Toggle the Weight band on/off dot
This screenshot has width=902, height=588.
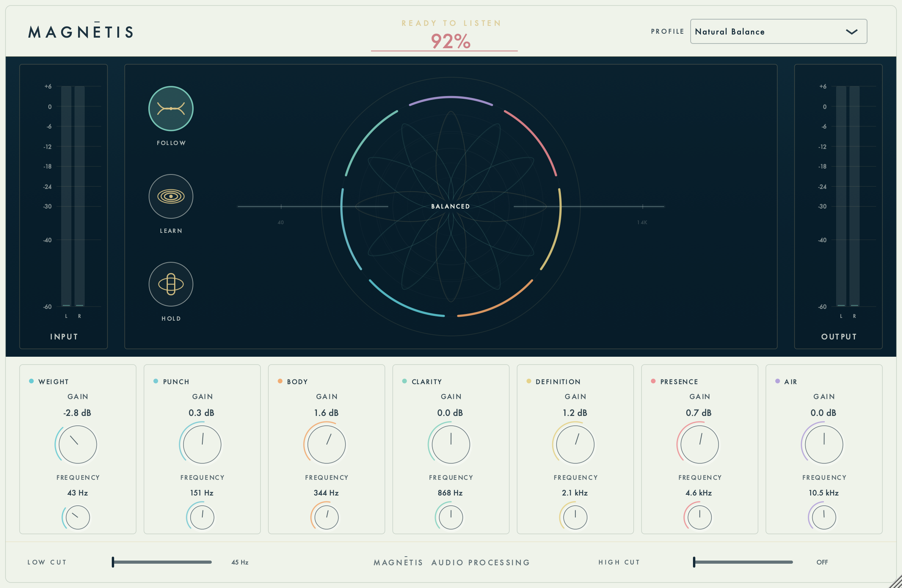[x=31, y=381]
